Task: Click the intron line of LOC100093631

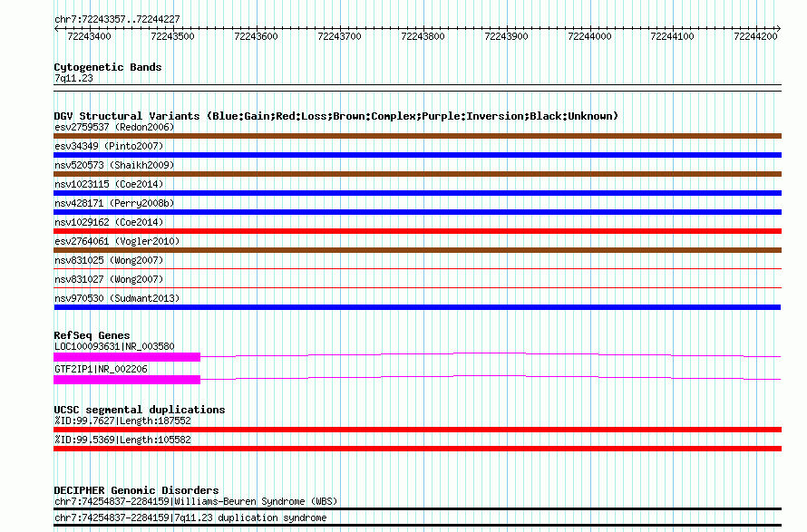Action: pos(491,354)
